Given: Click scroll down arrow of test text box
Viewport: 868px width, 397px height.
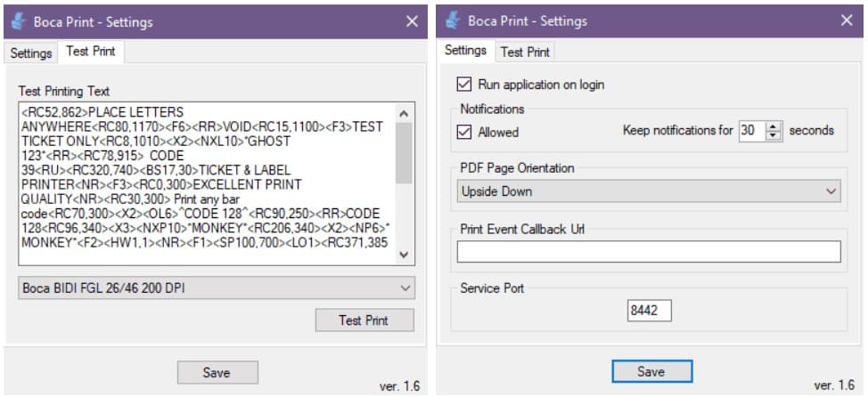Looking at the screenshot, I should pyautogui.click(x=404, y=255).
